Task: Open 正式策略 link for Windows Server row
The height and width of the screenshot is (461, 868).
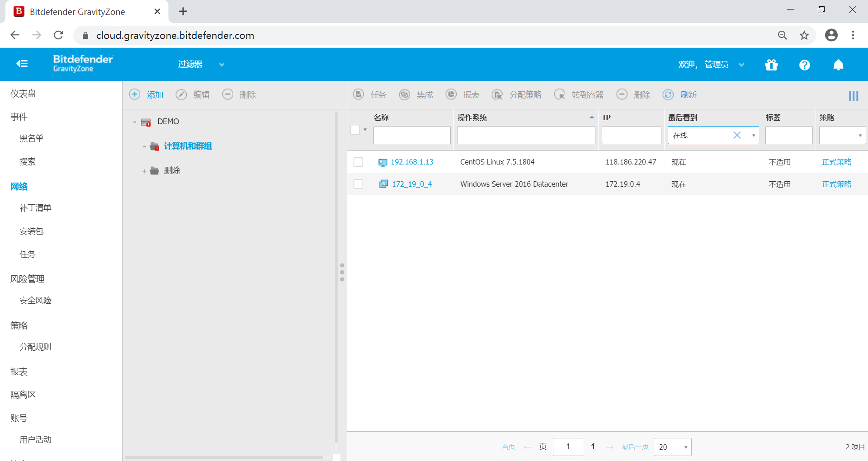Action: [836, 184]
